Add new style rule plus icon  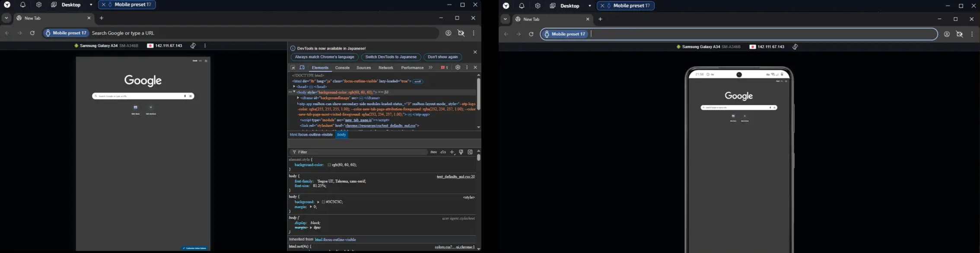pyautogui.click(x=452, y=152)
